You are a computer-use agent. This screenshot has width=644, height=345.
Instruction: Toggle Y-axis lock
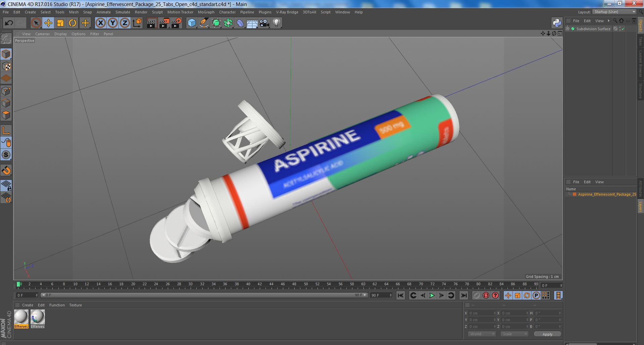tap(113, 23)
